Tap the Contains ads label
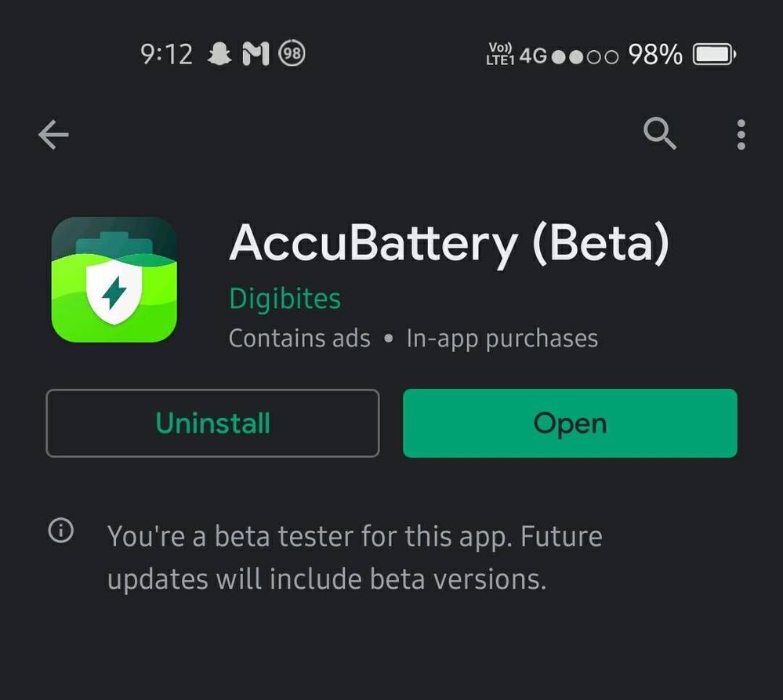783x700 pixels. click(299, 338)
